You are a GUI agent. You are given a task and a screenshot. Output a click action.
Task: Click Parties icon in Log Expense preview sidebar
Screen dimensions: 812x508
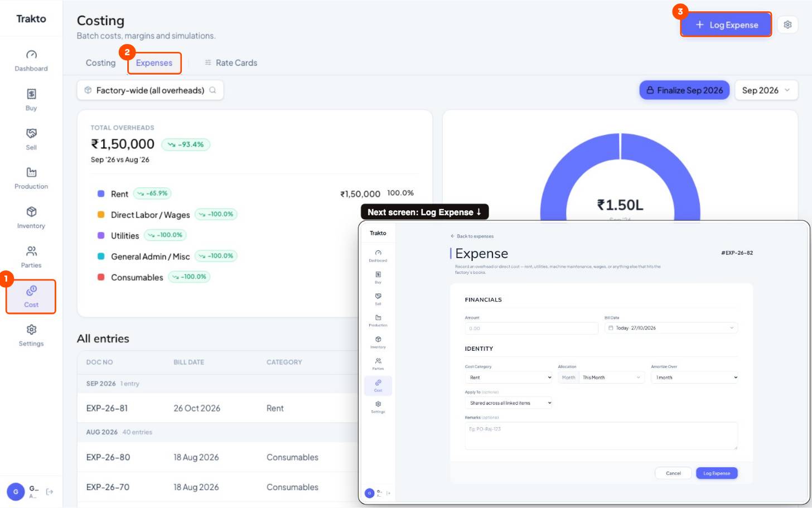coord(378,361)
